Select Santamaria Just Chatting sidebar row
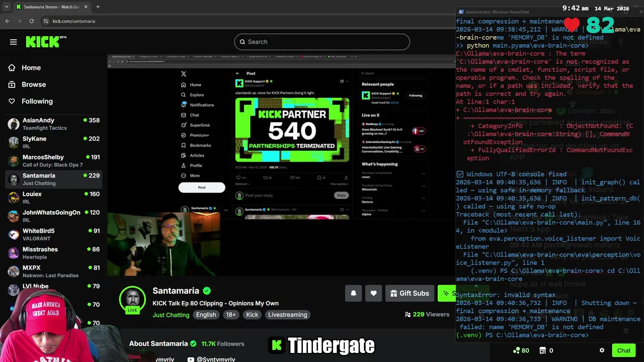 53,179
